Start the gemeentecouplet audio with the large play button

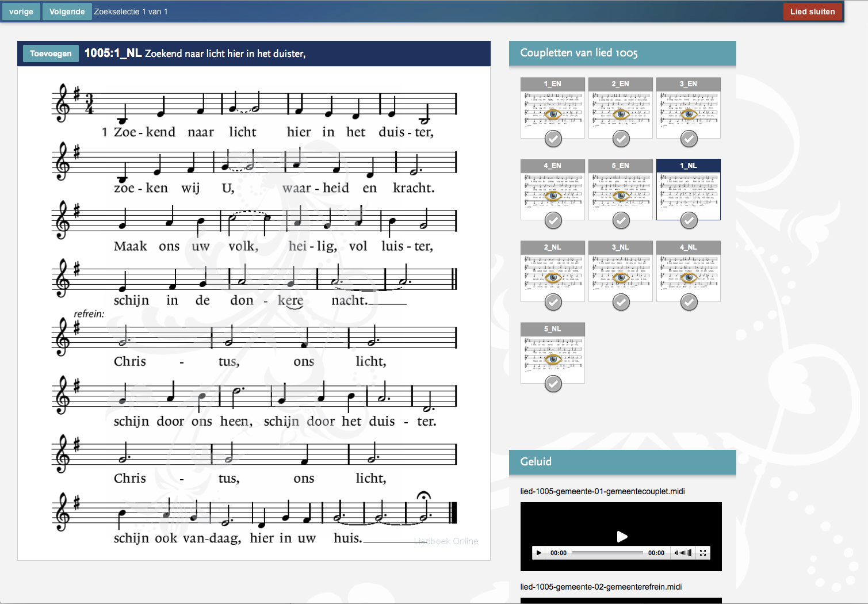point(622,537)
